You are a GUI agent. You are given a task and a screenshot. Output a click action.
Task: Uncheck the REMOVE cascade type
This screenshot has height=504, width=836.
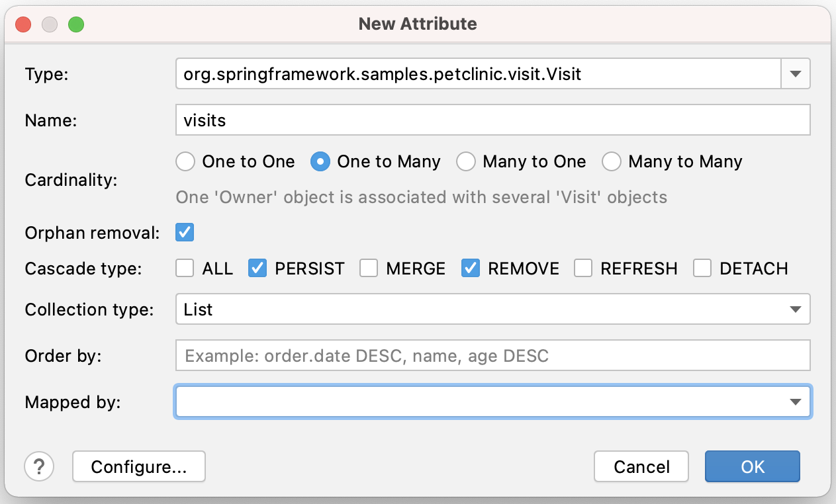[471, 269]
